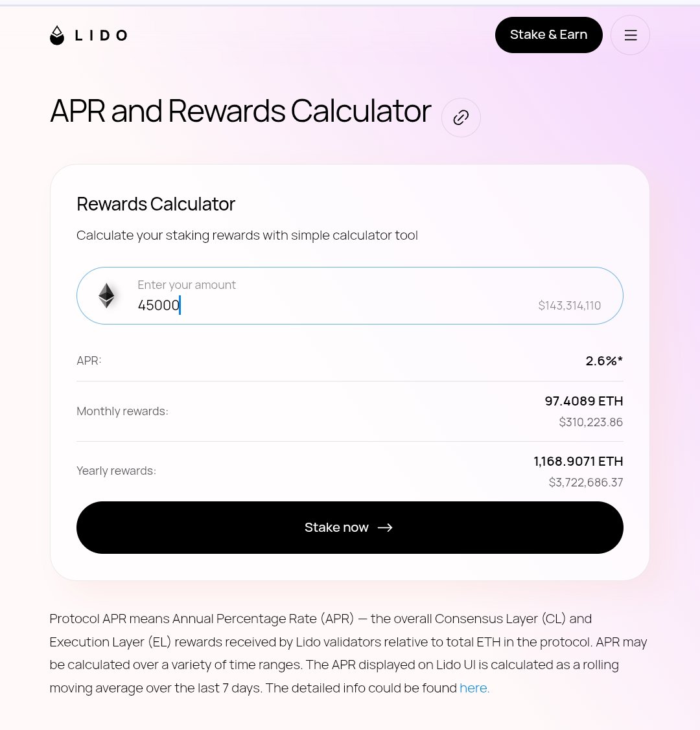
Task: Click the Ethereum diamond icon
Action: (106, 295)
